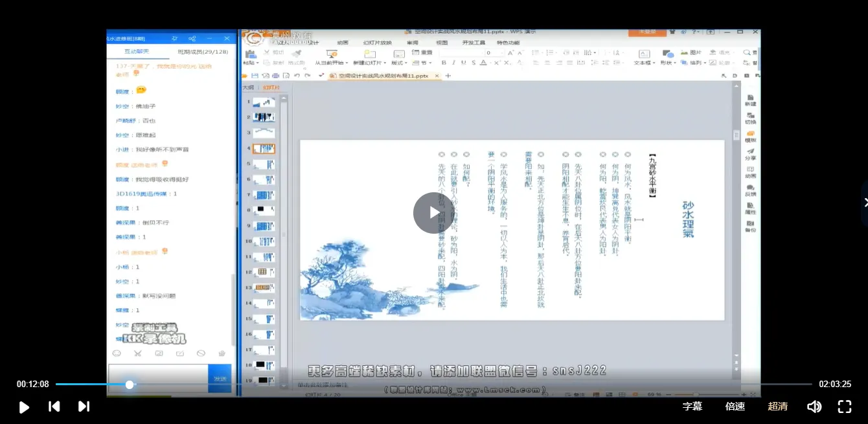Screen dimensions: 868x424
Task: Click the increase font size icon
Action: click(510, 52)
